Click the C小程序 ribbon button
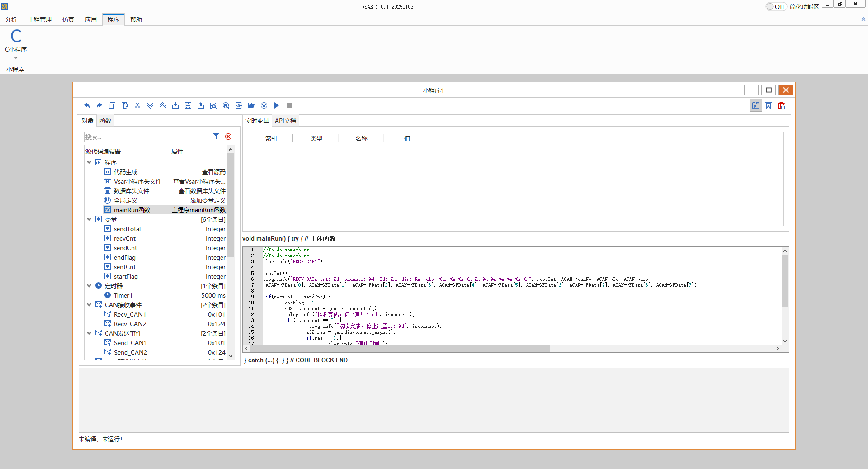The width and height of the screenshot is (868, 469). tap(16, 41)
